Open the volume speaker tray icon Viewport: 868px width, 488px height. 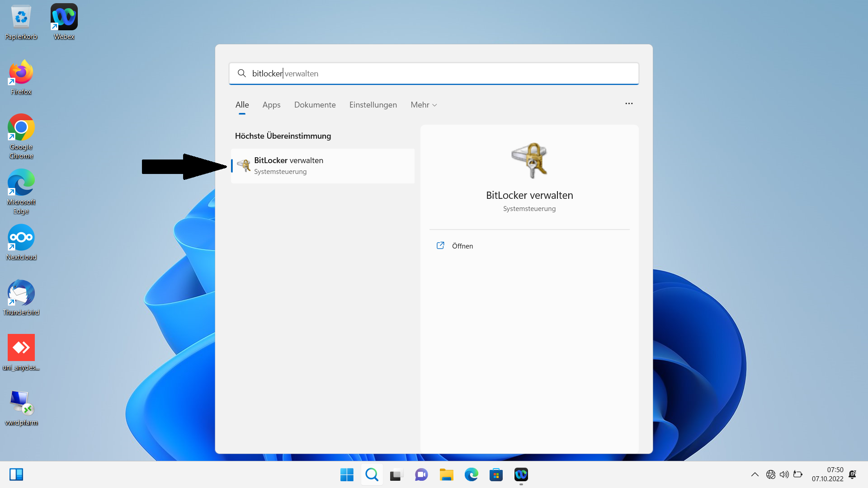(784, 474)
